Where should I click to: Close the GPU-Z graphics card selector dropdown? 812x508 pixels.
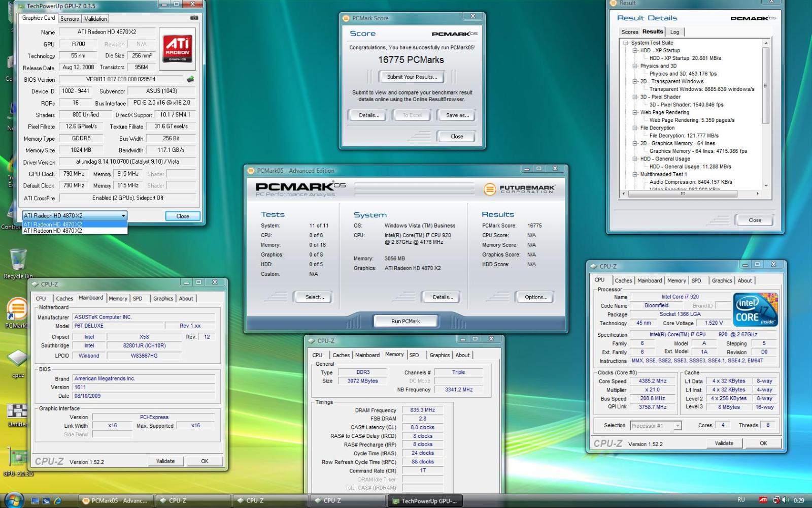(x=123, y=215)
